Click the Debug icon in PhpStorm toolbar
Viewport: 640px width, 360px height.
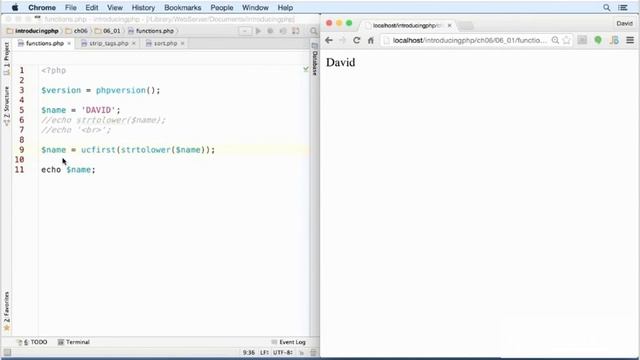pyautogui.click(x=270, y=31)
